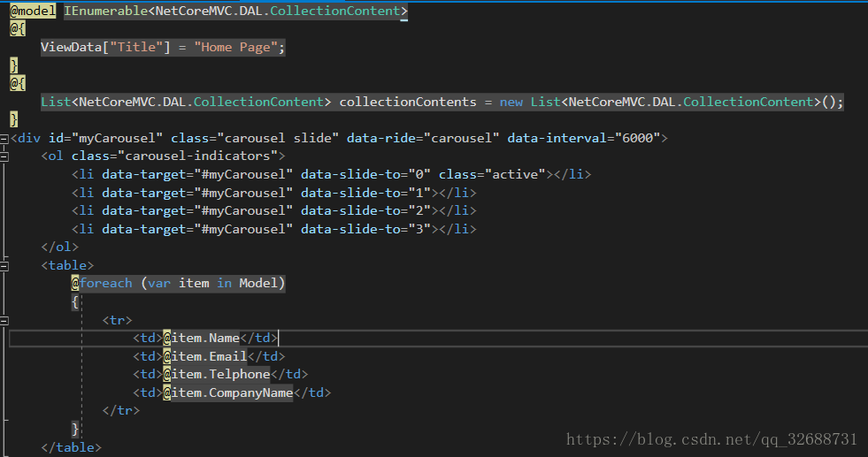
Task: Click the opening <tr> tag
Action: click(x=118, y=320)
